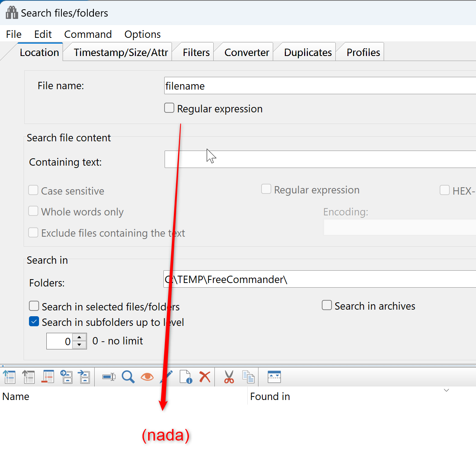Viewport: 476px width, 461px height.
Task: Switch to the Timestamp/Size/Attr tab
Action: point(121,53)
